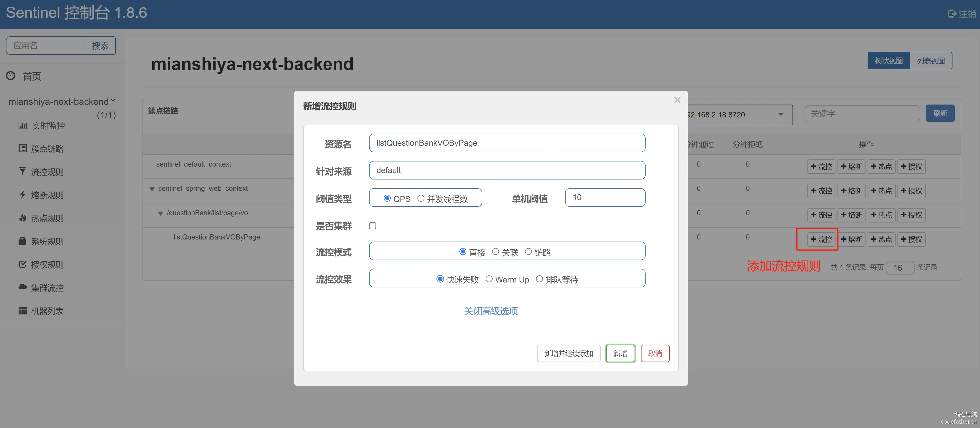The height and width of the screenshot is (428, 980).
Task: Open the machine IP address dropdown
Action: pyautogui.click(x=781, y=115)
